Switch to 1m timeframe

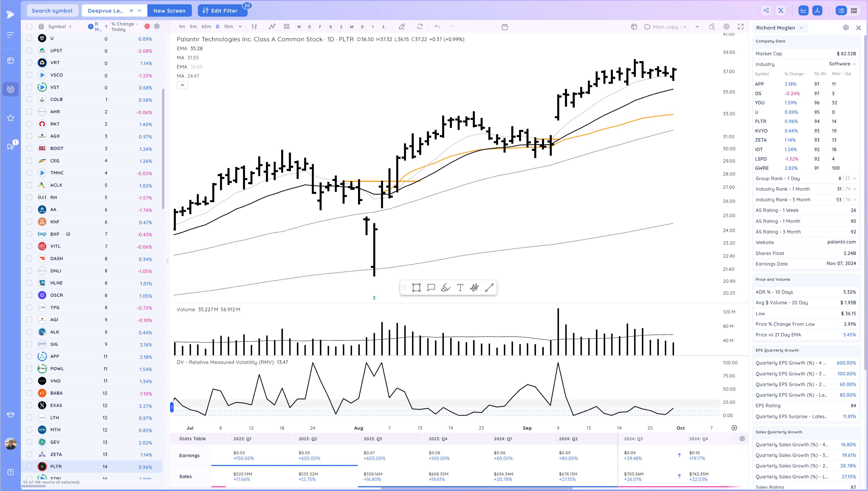[x=182, y=27]
